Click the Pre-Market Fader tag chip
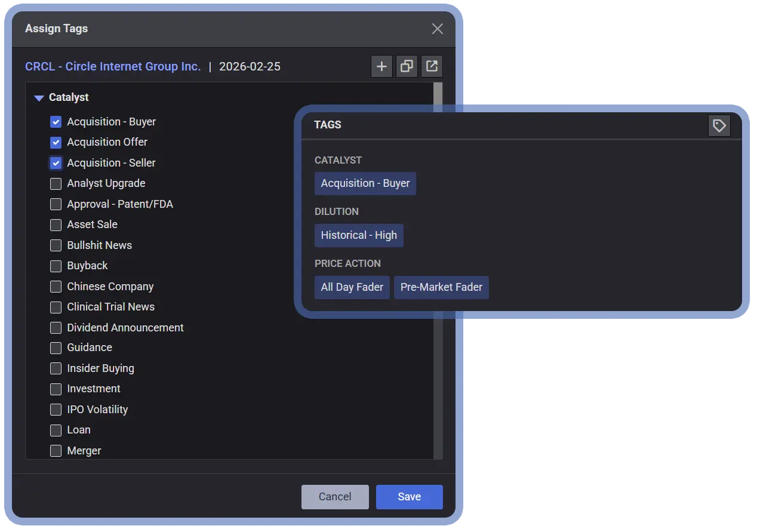This screenshot has height=532, width=757. (x=441, y=287)
